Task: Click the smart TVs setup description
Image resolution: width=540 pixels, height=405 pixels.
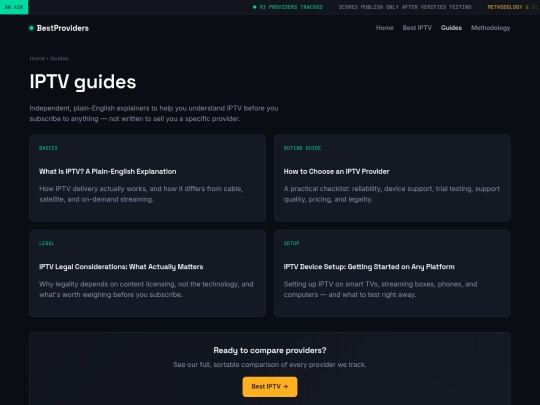Action: [x=381, y=289]
